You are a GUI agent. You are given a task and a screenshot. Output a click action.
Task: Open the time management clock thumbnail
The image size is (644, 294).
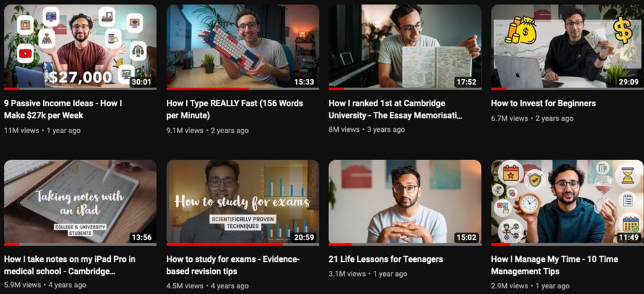coord(567,203)
